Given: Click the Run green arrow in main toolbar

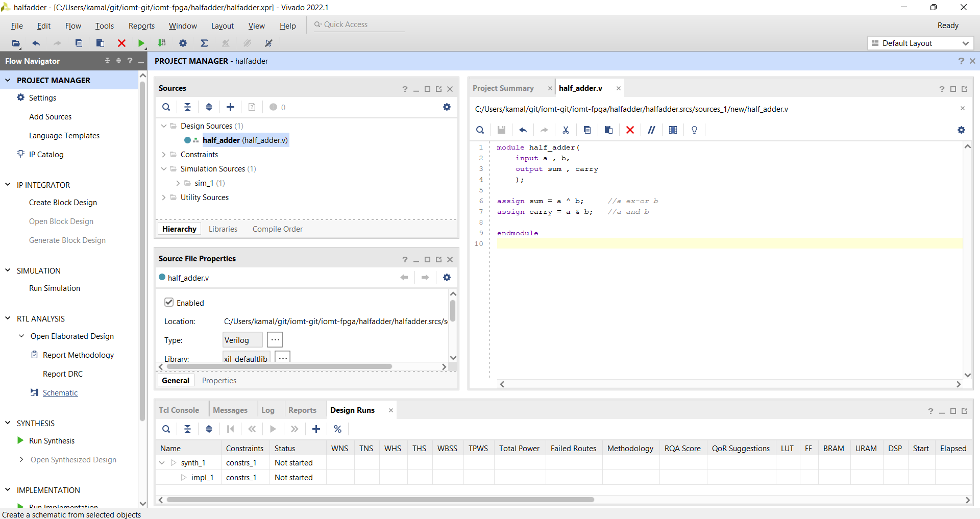Looking at the screenshot, I should point(141,43).
